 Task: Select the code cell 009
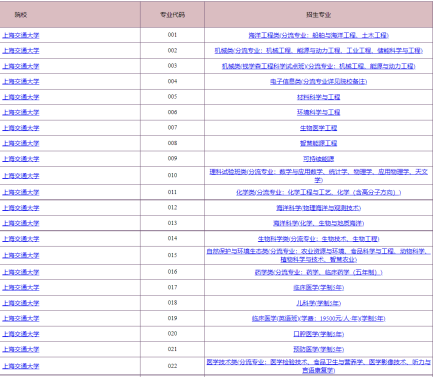[x=172, y=159]
